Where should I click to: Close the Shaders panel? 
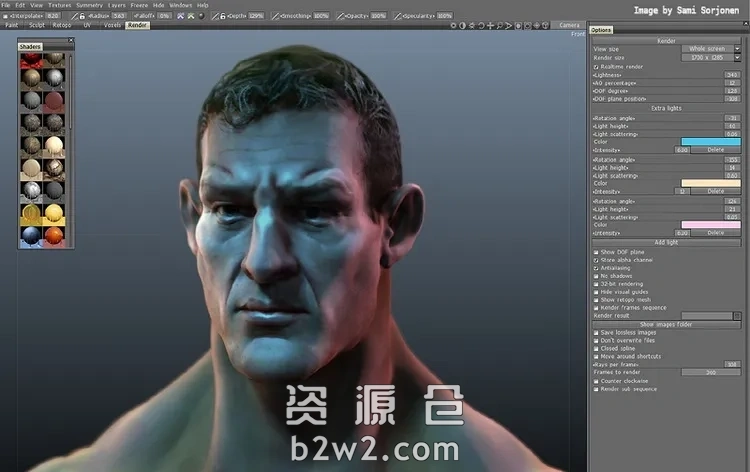pos(70,41)
